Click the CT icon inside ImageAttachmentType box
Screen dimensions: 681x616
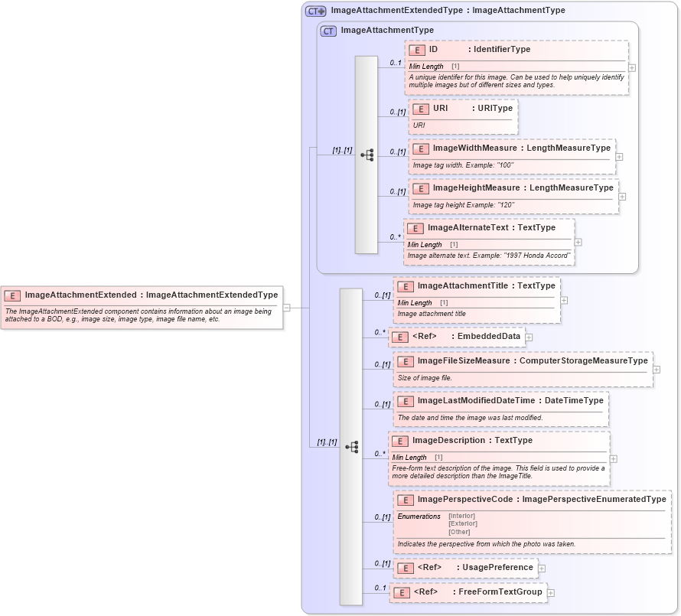click(x=327, y=31)
